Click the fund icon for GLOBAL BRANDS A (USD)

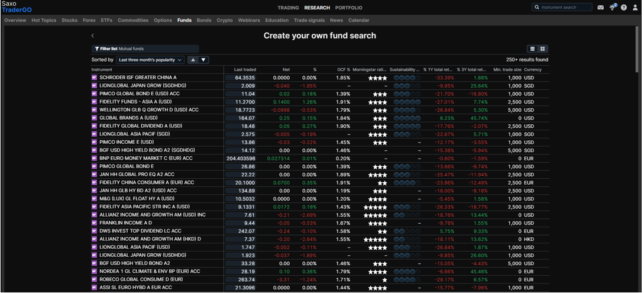[x=93, y=118]
